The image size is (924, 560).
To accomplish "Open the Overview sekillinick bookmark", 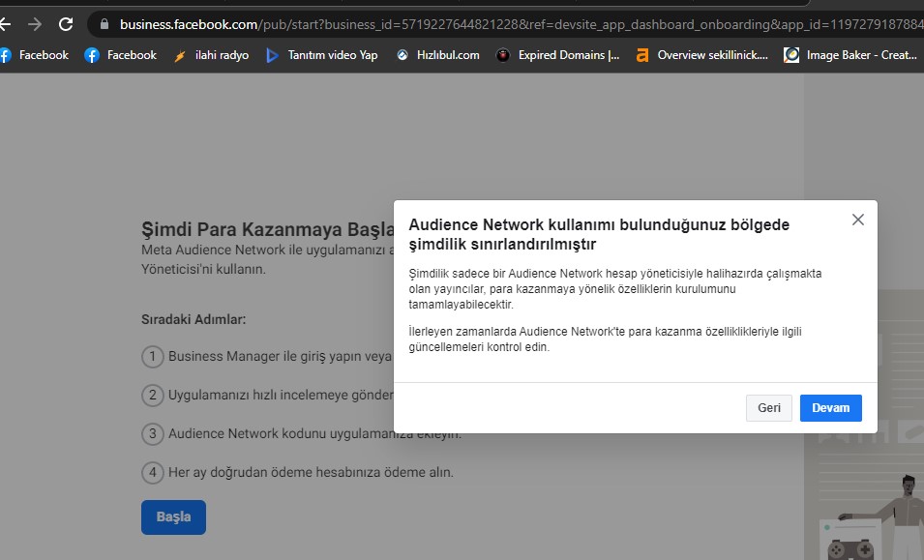I will (x=701, y=55).
